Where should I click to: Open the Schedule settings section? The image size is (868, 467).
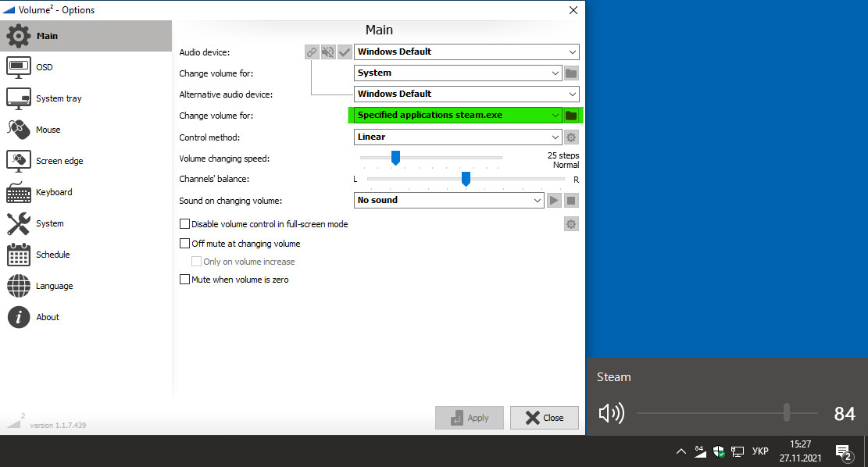53,255
